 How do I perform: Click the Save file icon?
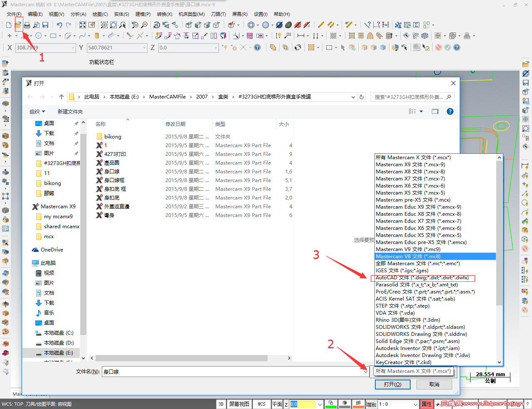point(45,25)
